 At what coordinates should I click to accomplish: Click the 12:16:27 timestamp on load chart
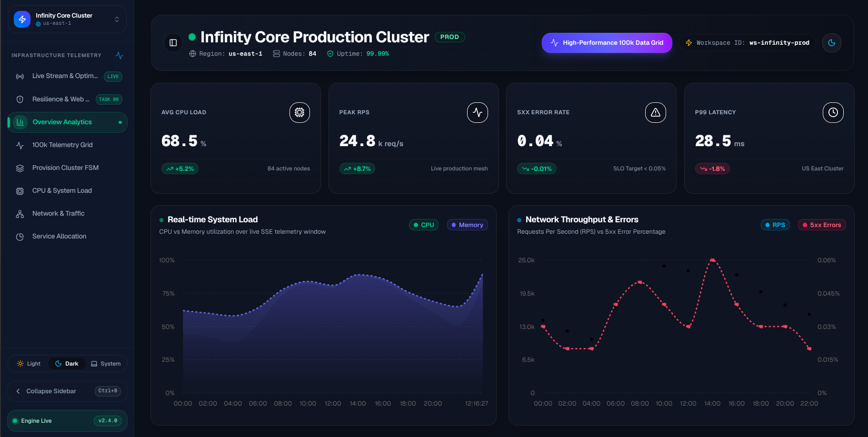click(477, 403)
